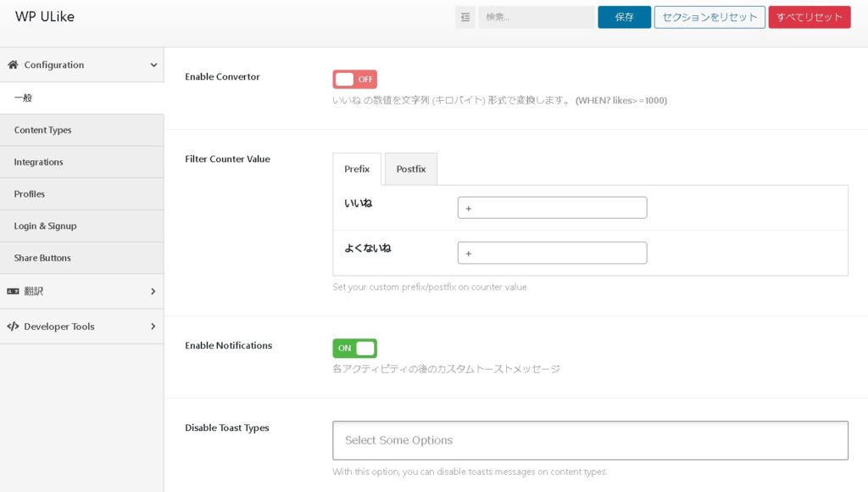Turn on the Enable Convertor switch

click(354, 79)
